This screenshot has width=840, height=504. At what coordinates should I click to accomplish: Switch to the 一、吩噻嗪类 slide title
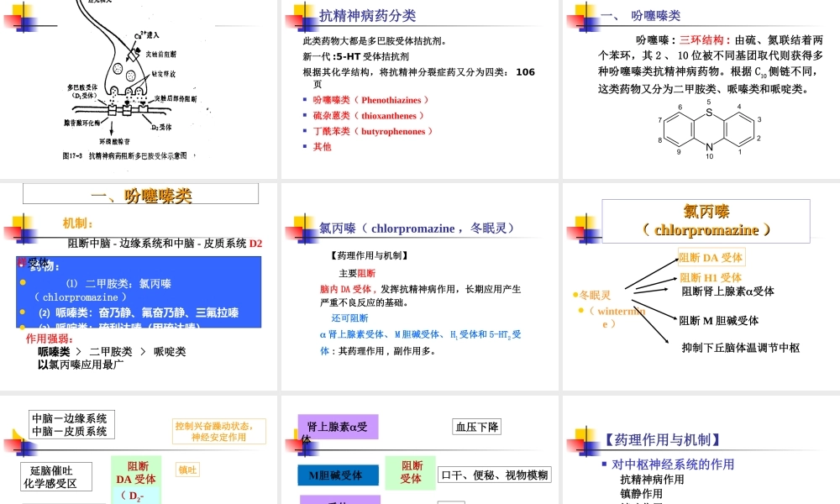[x=143, y=194]
